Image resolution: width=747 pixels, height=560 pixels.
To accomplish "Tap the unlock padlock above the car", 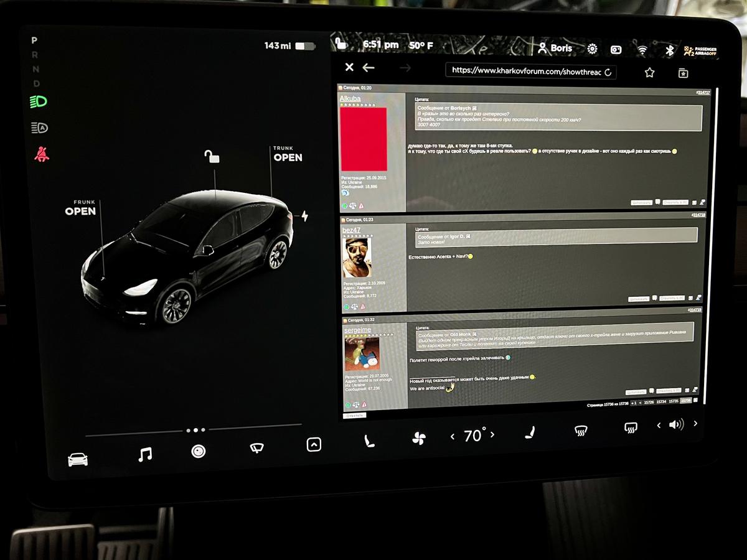I will [x=212, y=156].
